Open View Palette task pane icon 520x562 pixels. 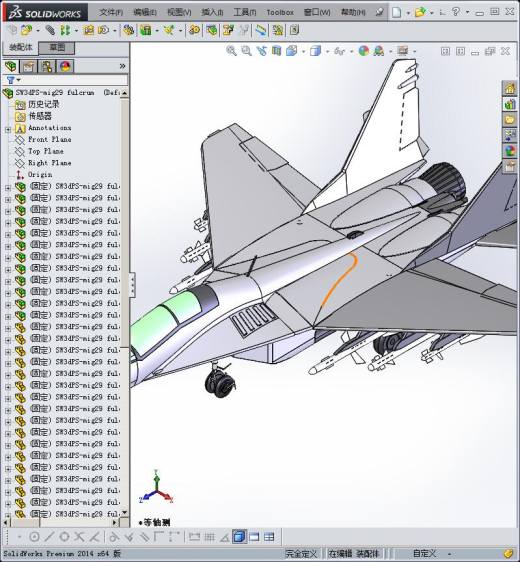pos(510,135)
